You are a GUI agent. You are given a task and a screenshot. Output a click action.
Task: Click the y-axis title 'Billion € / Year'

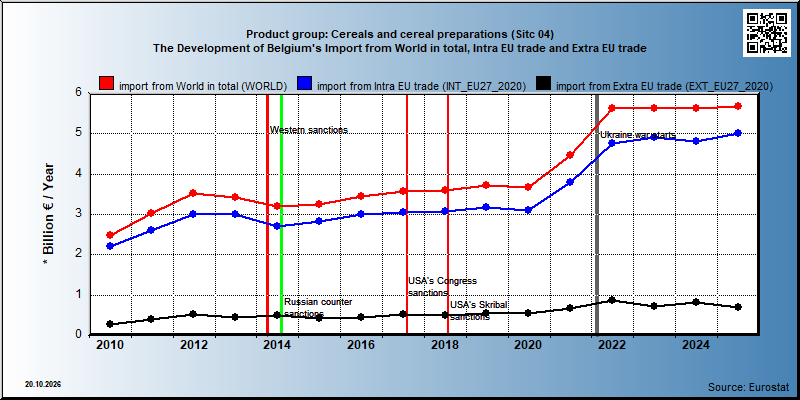click(47, 214)
